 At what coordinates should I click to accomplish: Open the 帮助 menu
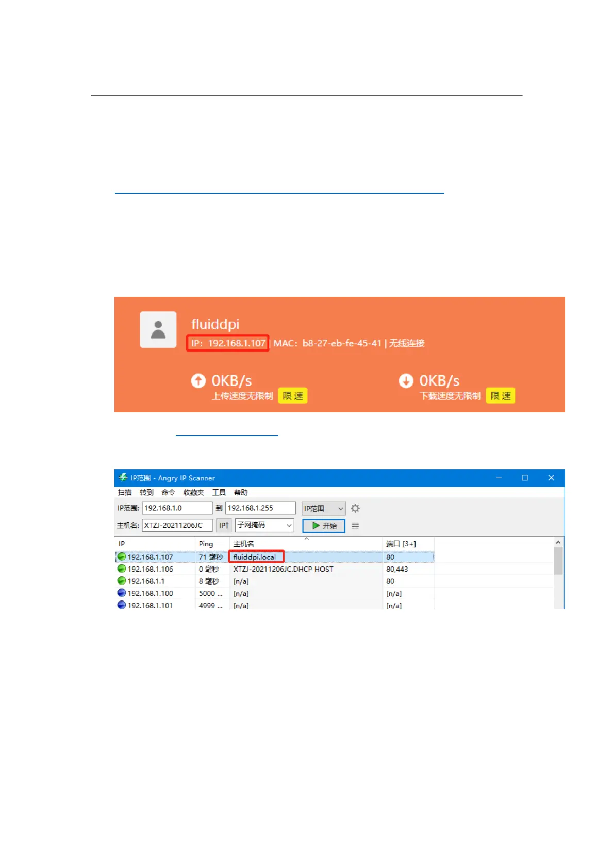241,492
